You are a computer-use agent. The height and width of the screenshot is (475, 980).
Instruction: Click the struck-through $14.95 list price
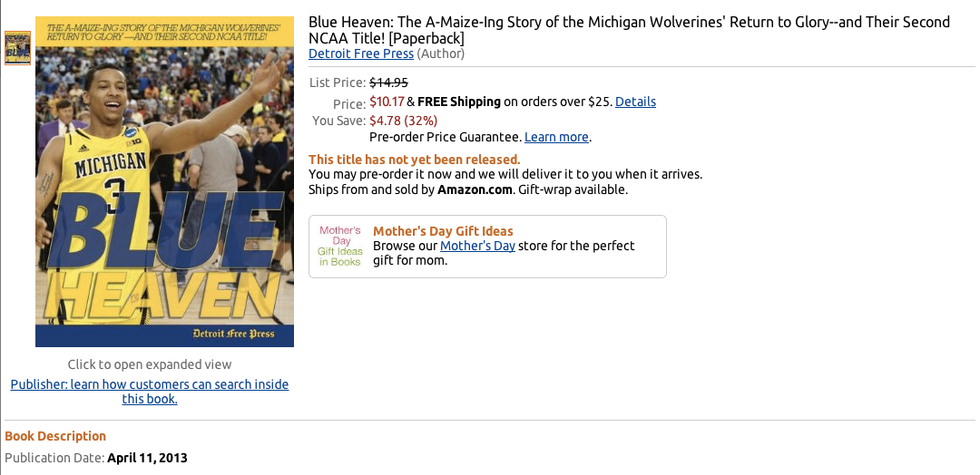point(388,82)
